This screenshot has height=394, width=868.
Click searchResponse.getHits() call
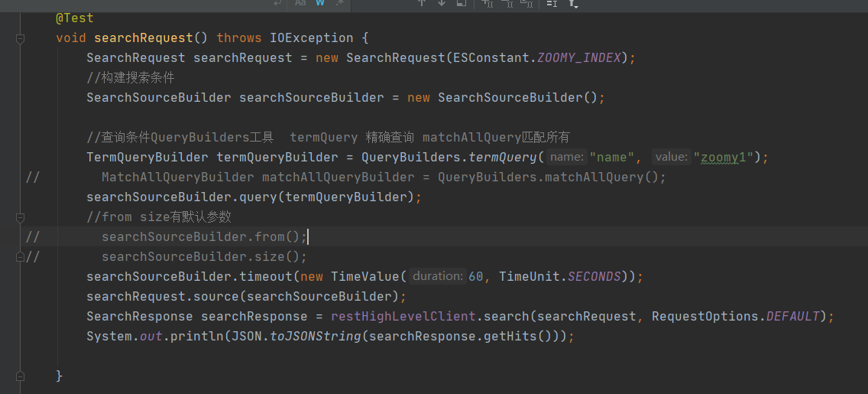pyautogui.click(x=461, y=337)
